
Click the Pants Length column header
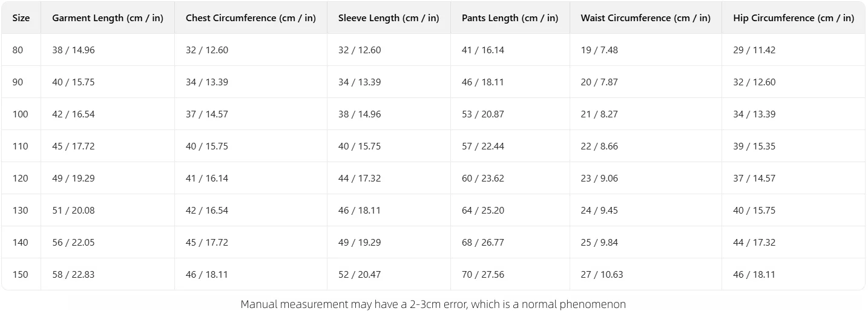[x=510, y=18]
